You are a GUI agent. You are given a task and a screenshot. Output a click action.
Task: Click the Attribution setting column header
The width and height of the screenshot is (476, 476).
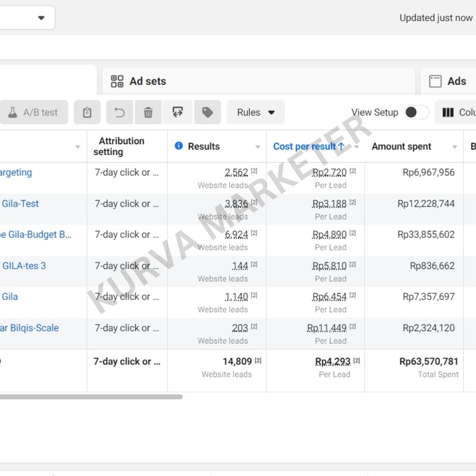(118, 146)
